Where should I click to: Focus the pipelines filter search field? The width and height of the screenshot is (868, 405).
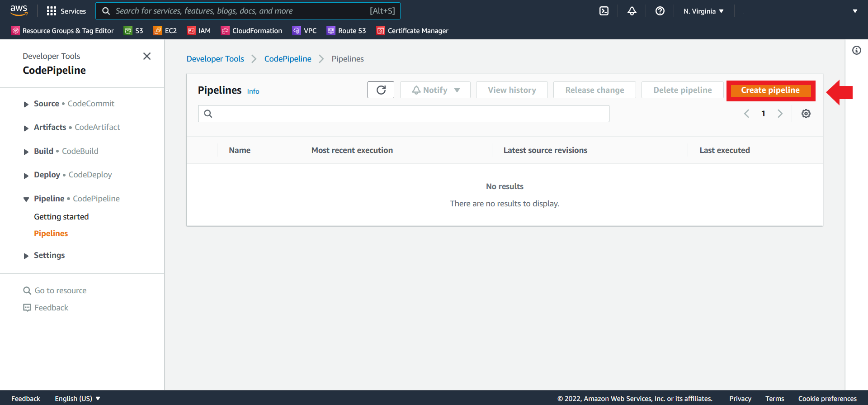click(404, 114)
